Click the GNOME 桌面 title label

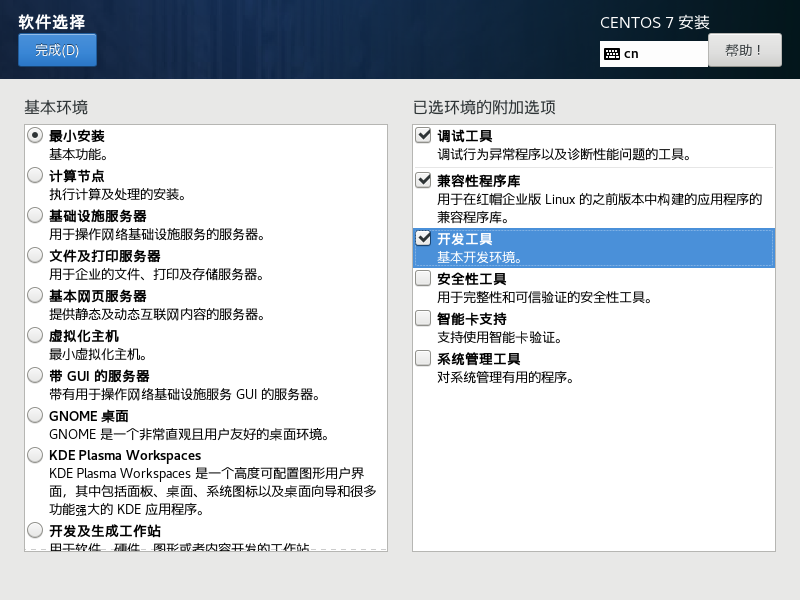coord(89,416)
